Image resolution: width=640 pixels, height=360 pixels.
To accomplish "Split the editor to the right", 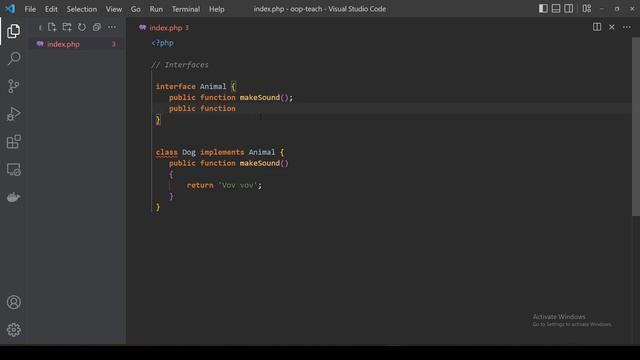I will [x=597, y=27].
